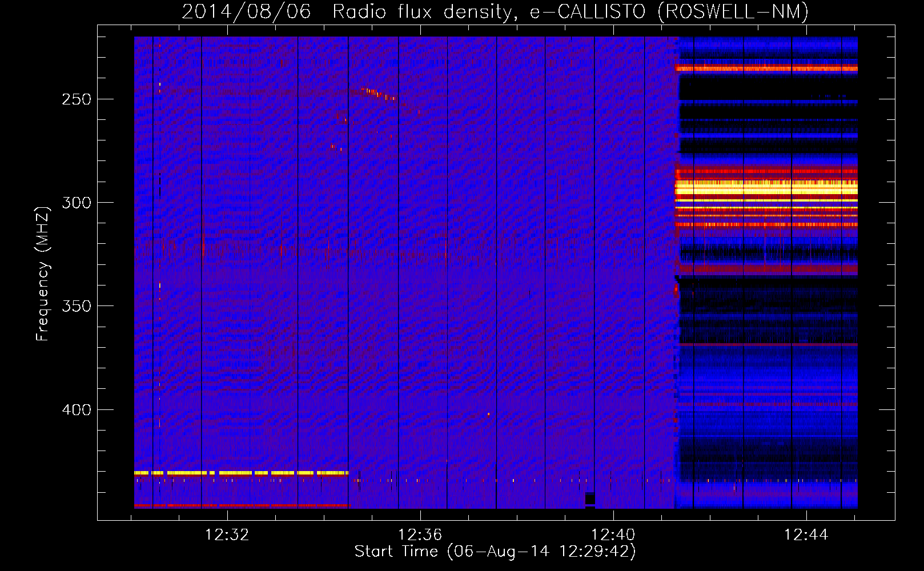Click the "350" frequency tick label
Viewport: 924px width, 571px height.
point(77,306)
